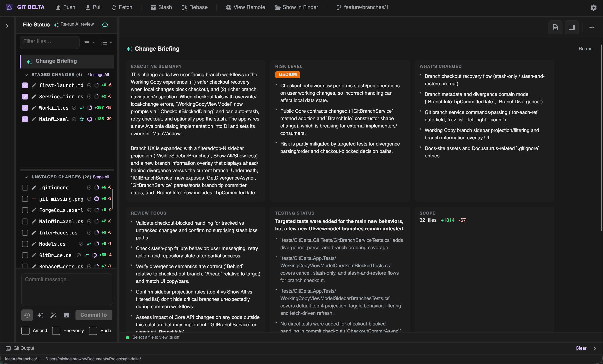Open the feature/branches/1 branch selector
Screen dimensions: 603x364
point(362,7)
